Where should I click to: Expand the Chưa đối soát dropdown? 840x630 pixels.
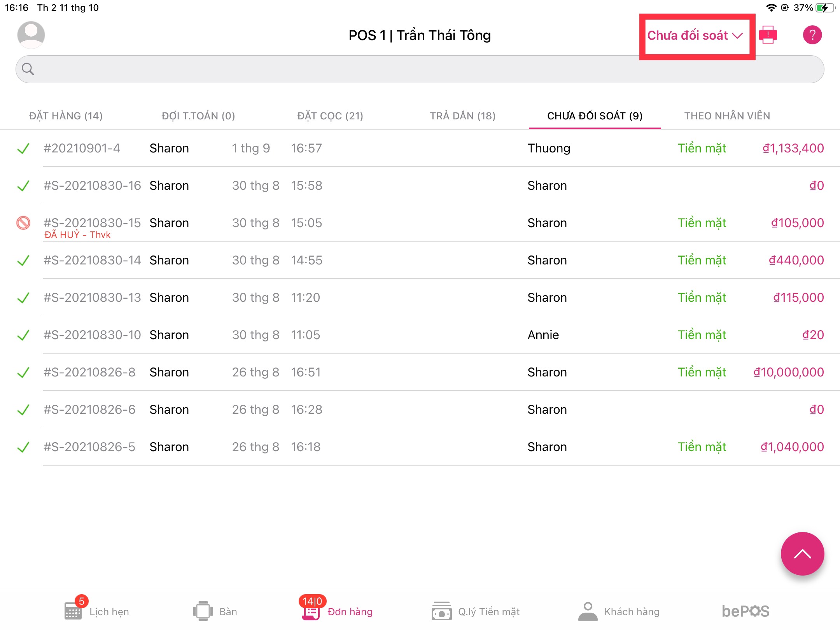pos(695,36)
